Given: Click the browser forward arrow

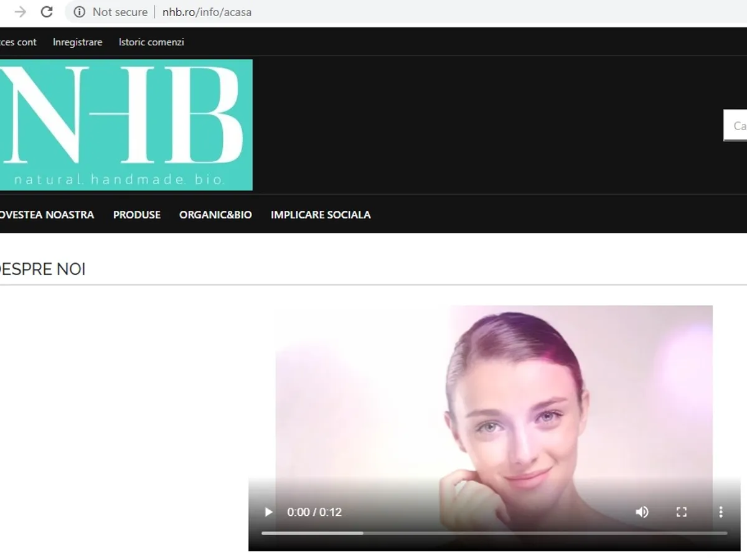Looking at the screenshot, I should click(21, 12).
